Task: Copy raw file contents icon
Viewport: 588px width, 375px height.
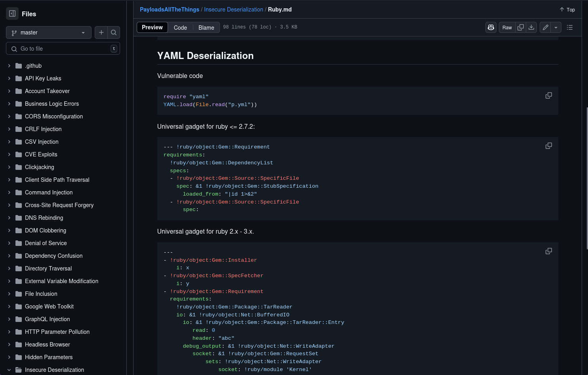Action: pos(521,27)
